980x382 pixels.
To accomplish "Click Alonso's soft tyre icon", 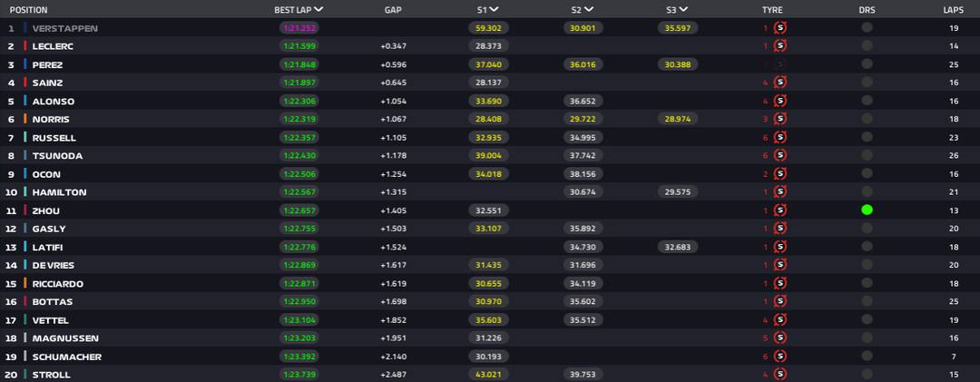I will pos(780,101).
